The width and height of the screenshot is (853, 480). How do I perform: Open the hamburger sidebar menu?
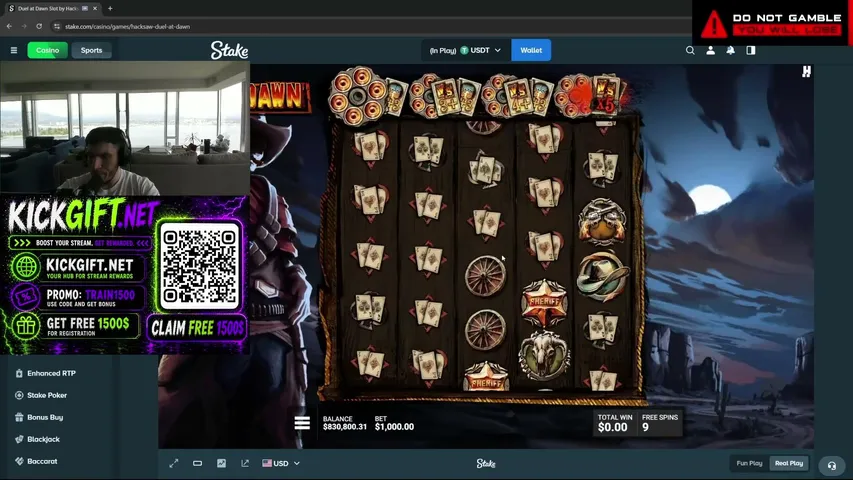coord(14,50)
